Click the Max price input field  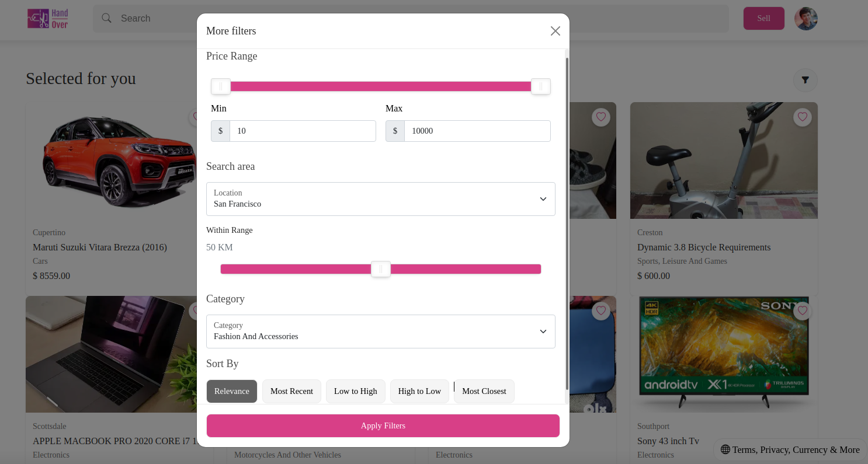(477, 131)
